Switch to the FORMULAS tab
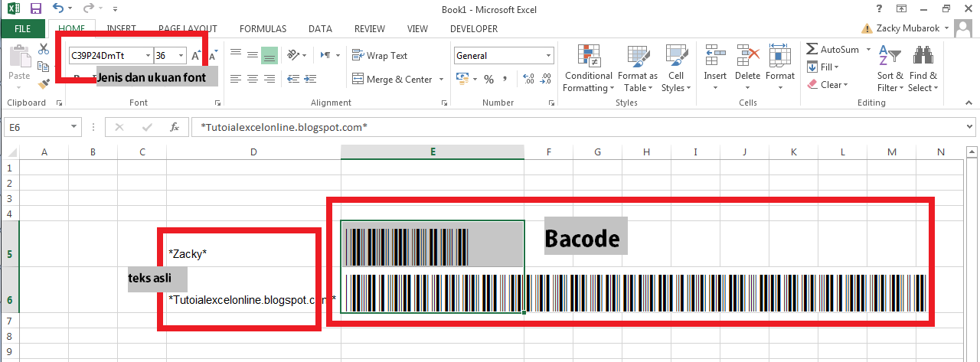 pyautogui.click(x=263, y=28)
